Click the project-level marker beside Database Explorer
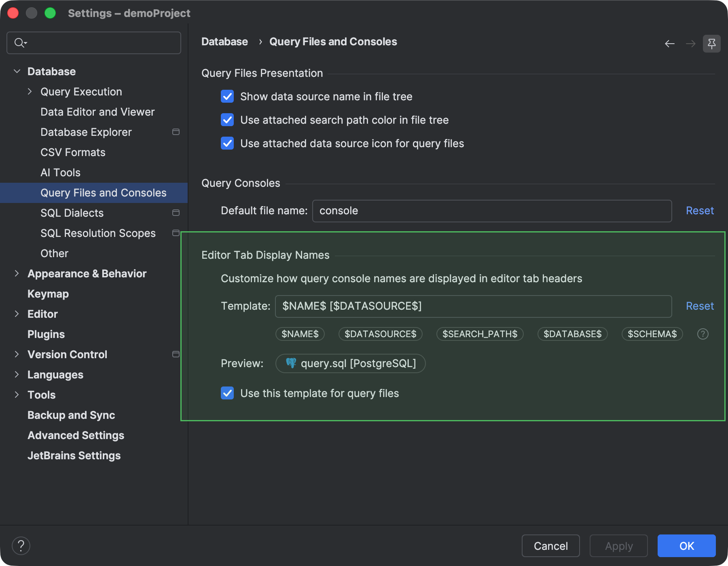The width and height of the screenshot is (728, 566). [176, 132]
